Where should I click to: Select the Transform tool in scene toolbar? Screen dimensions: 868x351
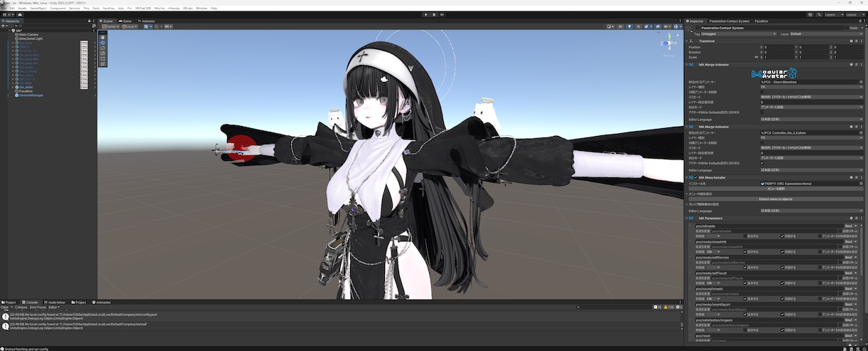[102, 64]
